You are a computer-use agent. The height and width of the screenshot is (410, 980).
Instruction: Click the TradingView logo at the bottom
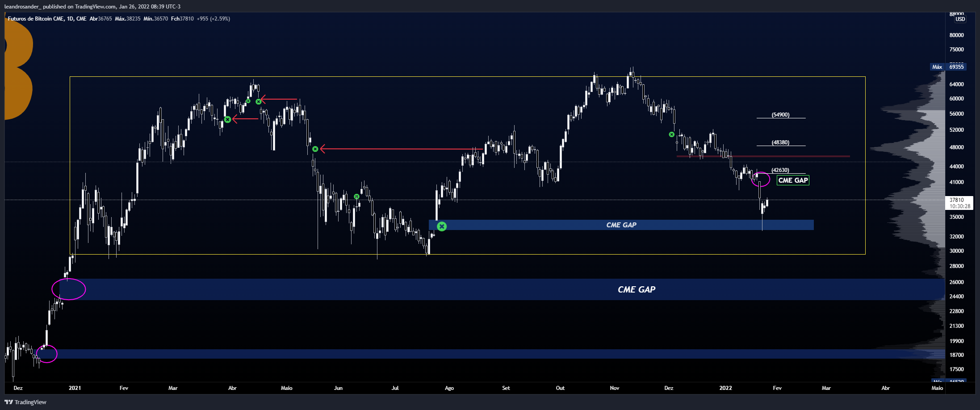point(25,402)
